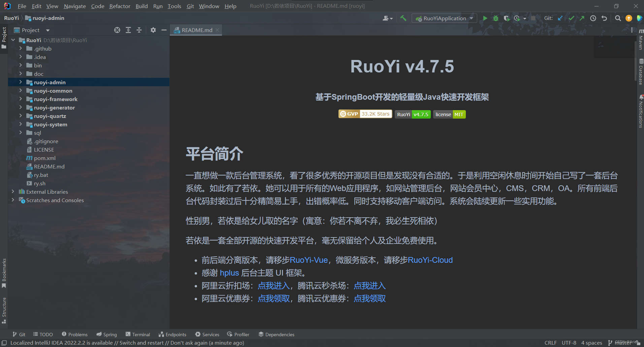Open the Spring tool window
The height and width of the screenshot is (347, 644).
pos(107,335)
